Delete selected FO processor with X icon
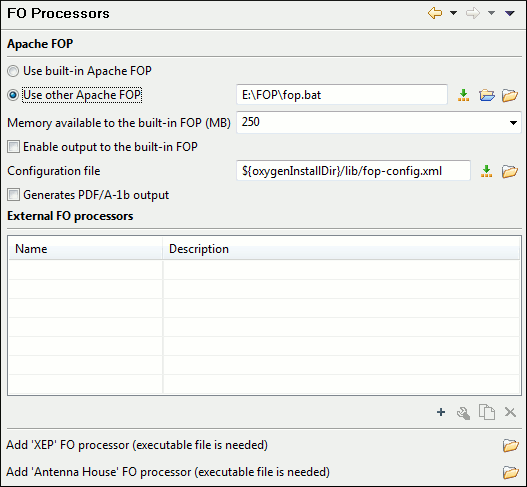This screenshot has height=487, width=527. tap(510, 412)
